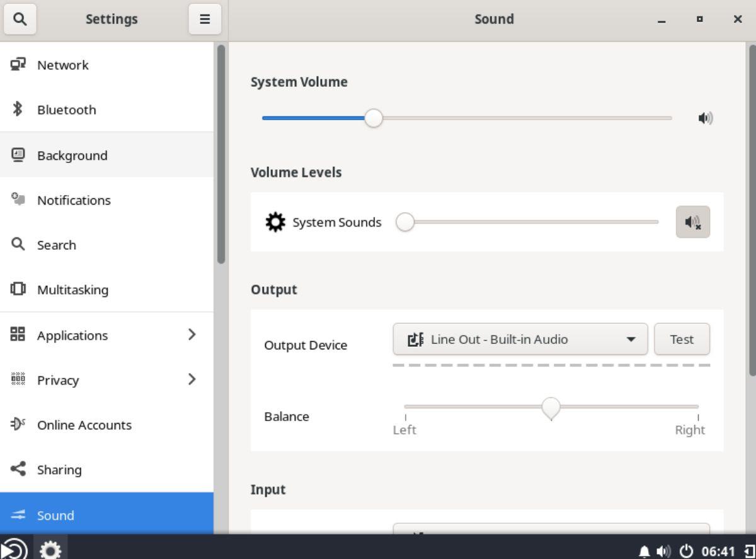756x559 pixels.
Task: Select the Bluetooth icon in the sidebar
Action: tap(17, 110)
